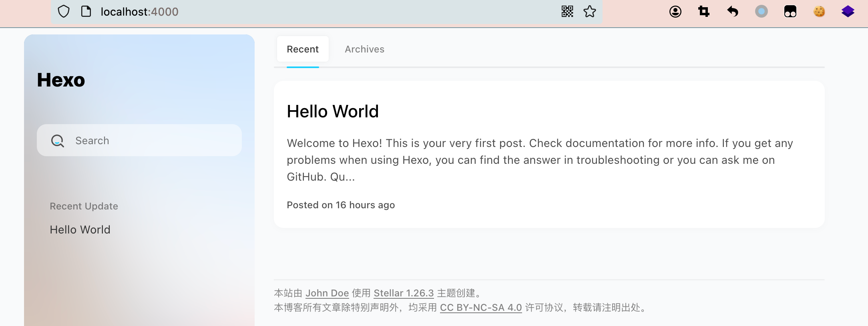Viewport: 868px width, 326px height.
Task: Open the cookie extension icon
Action: (819, 12)
